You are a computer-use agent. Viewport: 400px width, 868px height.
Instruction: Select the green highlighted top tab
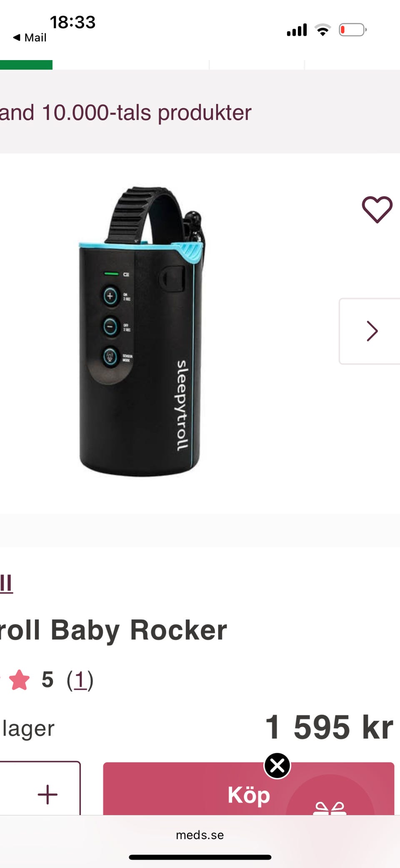[26, 65]
